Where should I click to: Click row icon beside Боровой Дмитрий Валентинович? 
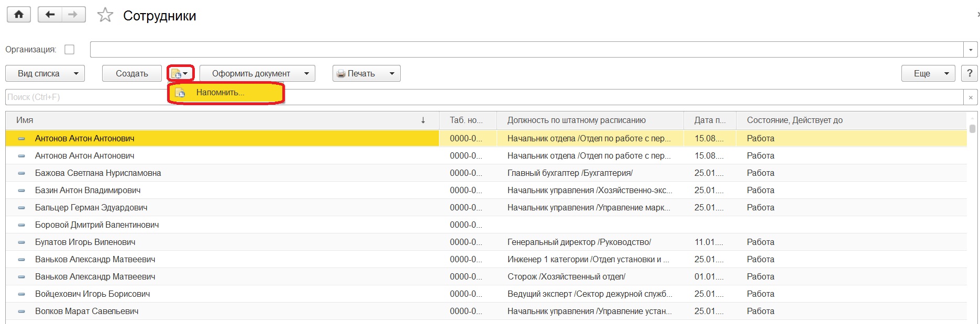pos(21,225)
